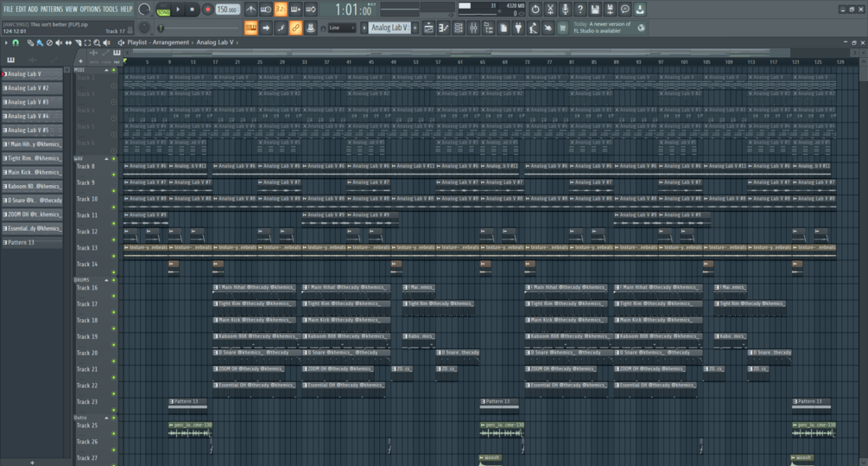
Task: Open the Analog Lab V pattern selector
Action: click(x=390, y=28)
